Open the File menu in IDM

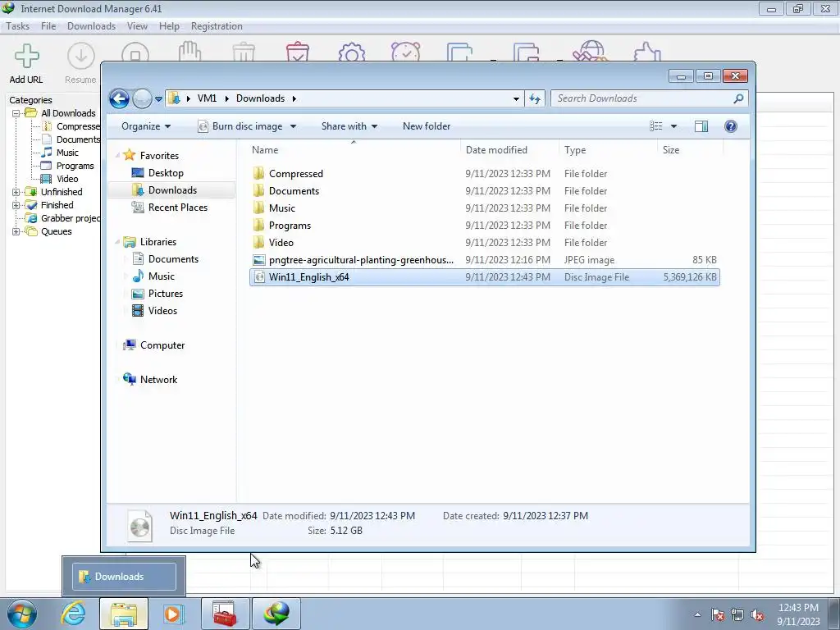coord(48,26)
